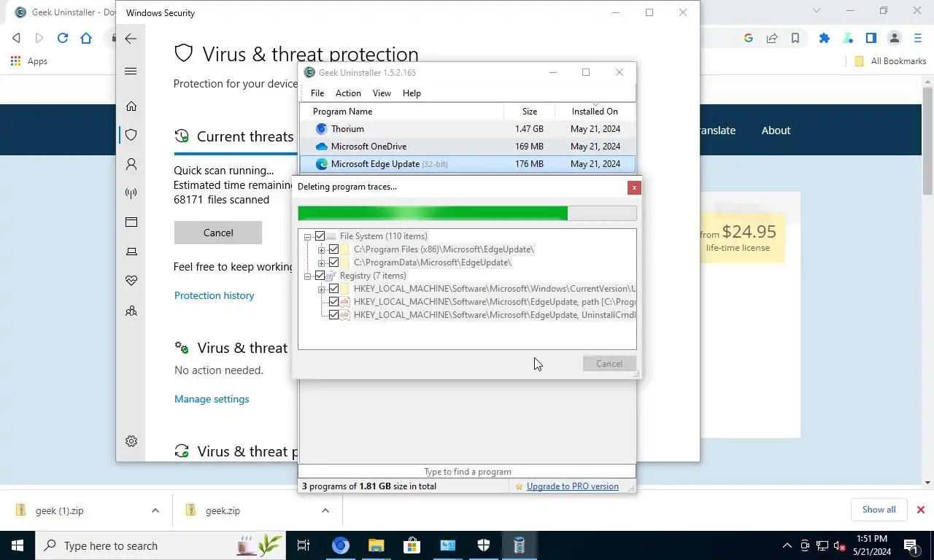Select the Thorium program icon
This screenshot has width=934, height=560.
pos(321,129)
